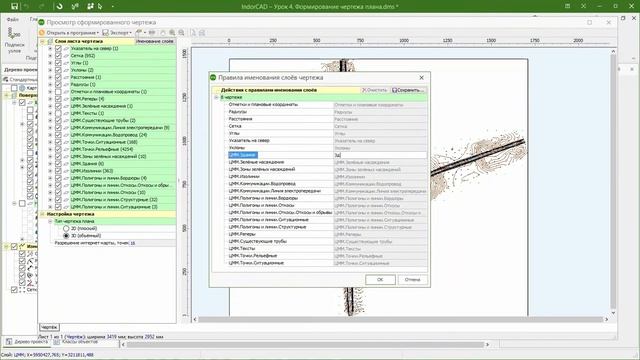640x360 pixels.
Task: Click the edit field of the ЦММ.Здания rule
Action: pos(380,155)
